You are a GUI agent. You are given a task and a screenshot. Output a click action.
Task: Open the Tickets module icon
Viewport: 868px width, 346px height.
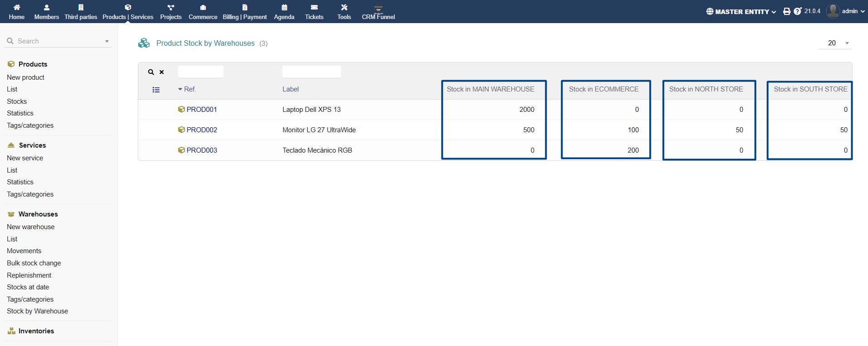[x=314, y=8]
